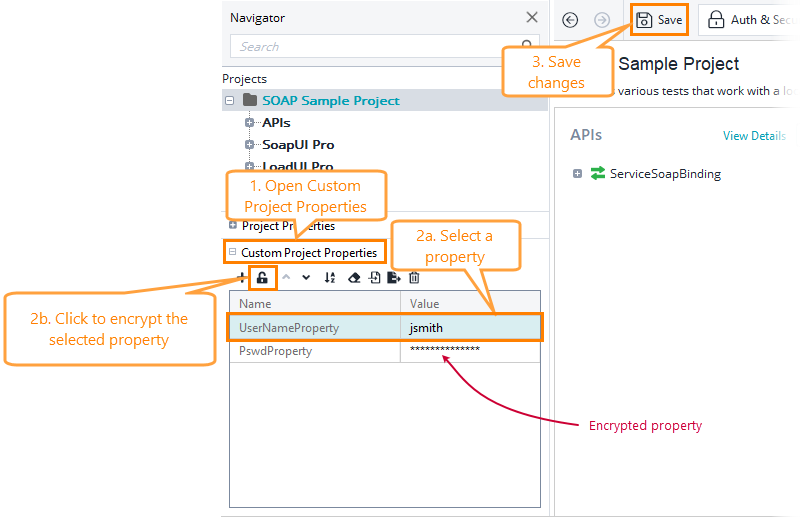Viewport: 801px width, 517px height.
Task: Move selected property up
Action: [x=286, y=277]
